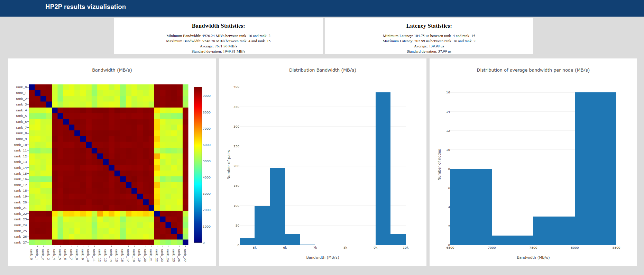Click the 1-node bar between 7000 and 7500
644x275 pixels.
coord(513,240)
